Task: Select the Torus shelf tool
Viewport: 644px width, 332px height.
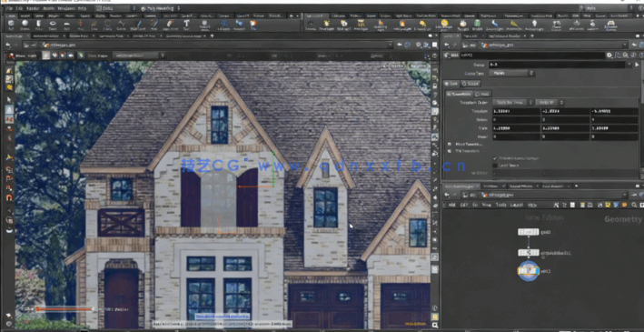Action: coord(53,25)
